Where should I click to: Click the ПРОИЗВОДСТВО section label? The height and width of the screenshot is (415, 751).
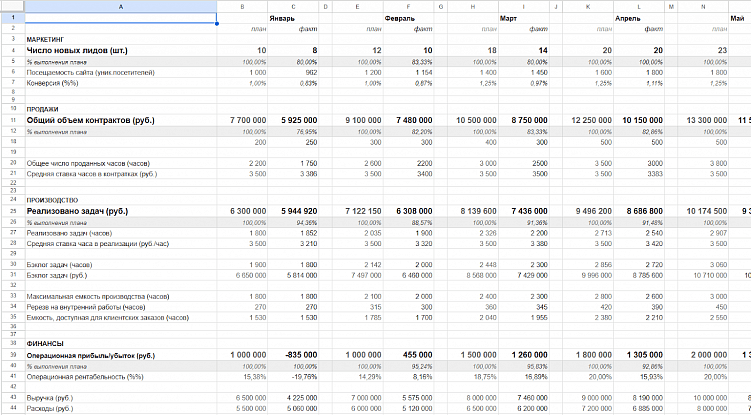coord(52,200)
